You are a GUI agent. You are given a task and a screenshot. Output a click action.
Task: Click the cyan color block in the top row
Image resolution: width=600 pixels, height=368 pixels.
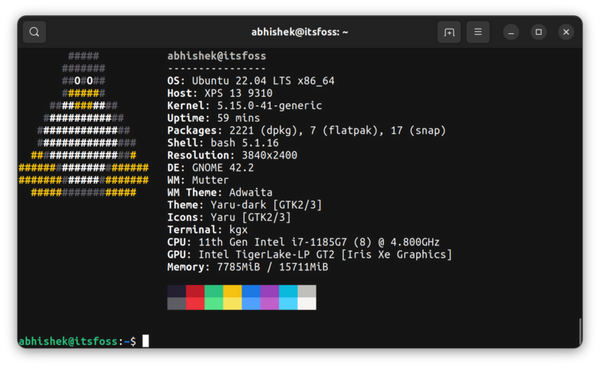tap(288, 291)
